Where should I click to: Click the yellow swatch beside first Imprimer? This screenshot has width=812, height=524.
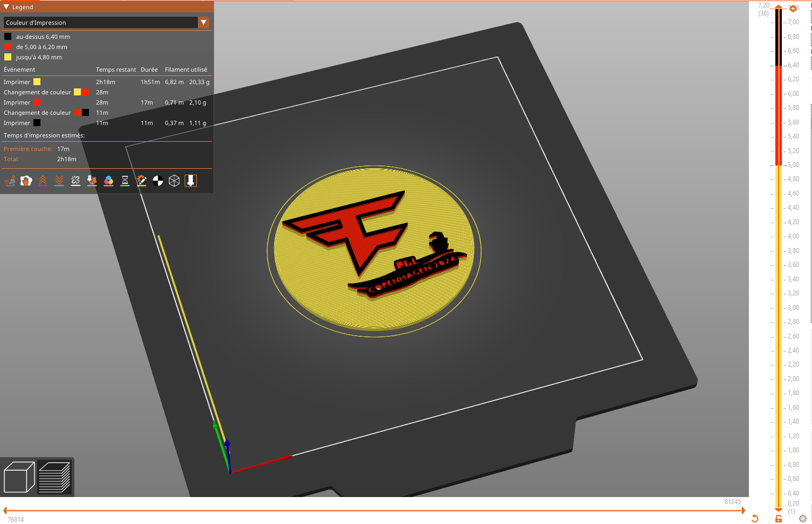37,82
